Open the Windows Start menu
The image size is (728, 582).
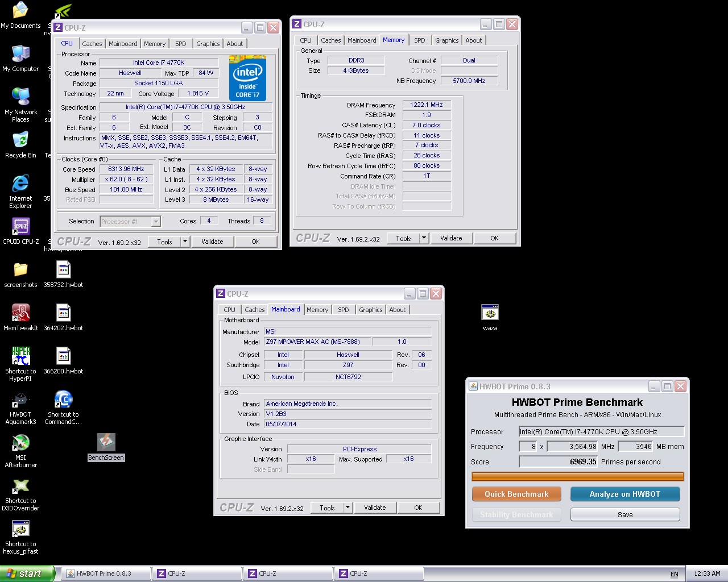(x=27, y=573)
